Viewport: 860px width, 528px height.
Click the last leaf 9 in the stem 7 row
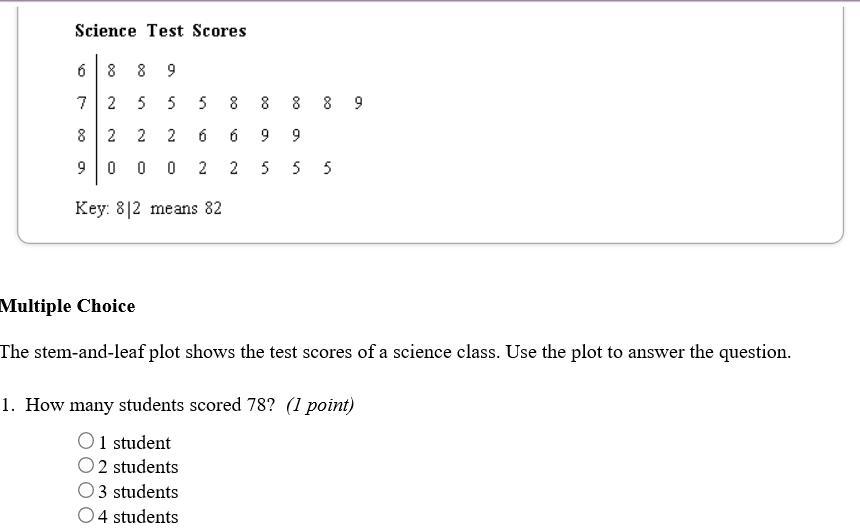[x=359, y=103]
